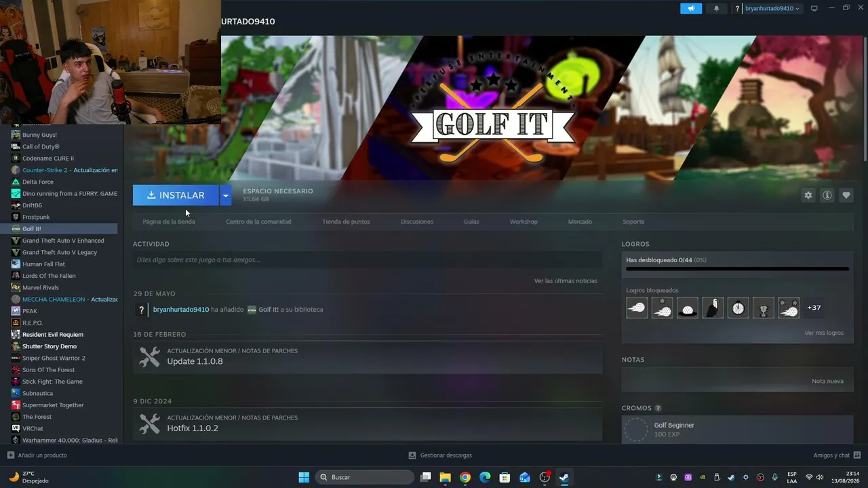Click Ver las últimas noticias link
This screenshot has width=868, height=488.
click(566, 281)
